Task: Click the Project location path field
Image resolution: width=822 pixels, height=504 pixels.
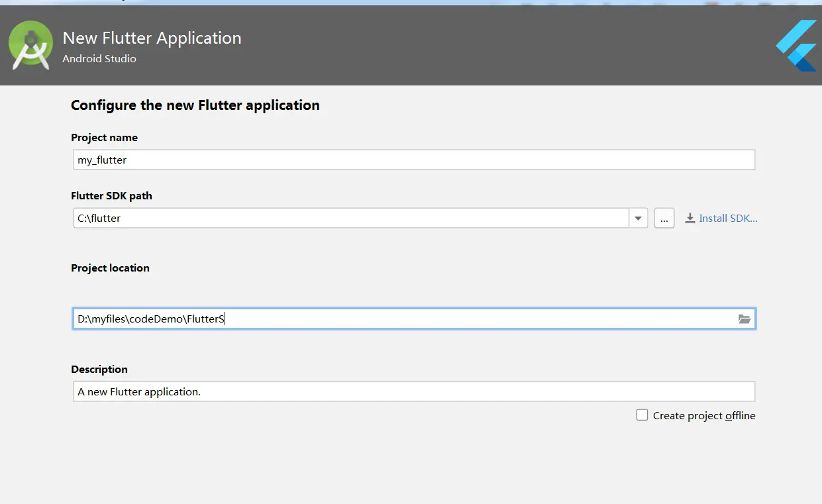Action: coord(414,319)
